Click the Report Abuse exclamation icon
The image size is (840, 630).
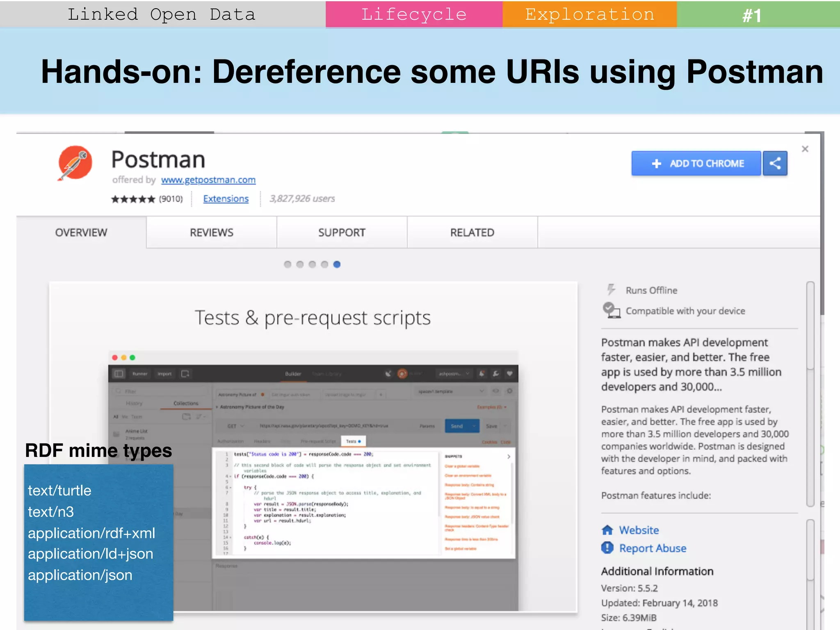pyautogui.click(x=607, y=548)
